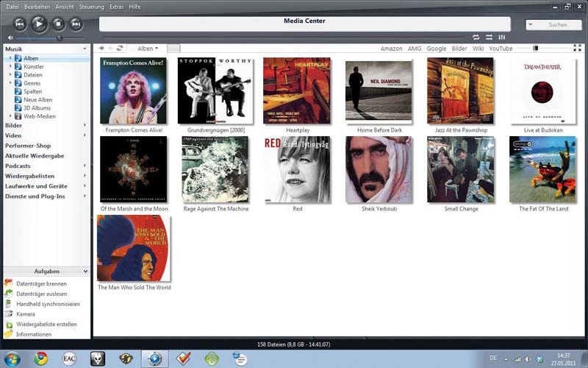Screen dimensions: 588x368
Task: Select the Neue Alben icon
Action: click(18, 99)
